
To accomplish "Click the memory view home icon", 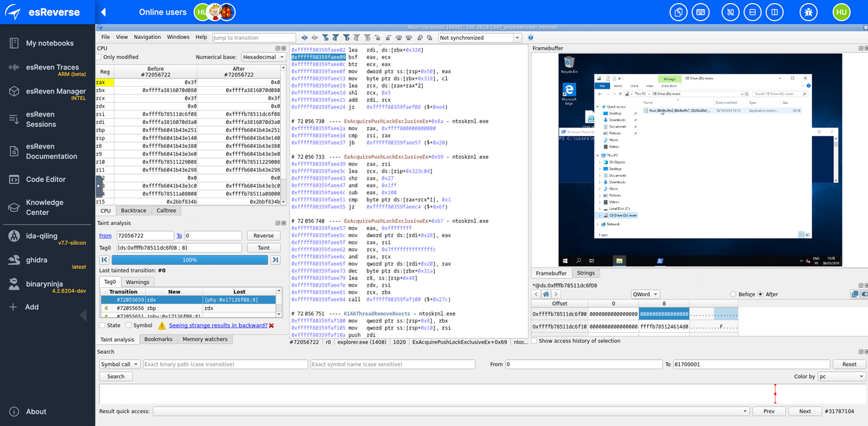I will click(546, 294).
